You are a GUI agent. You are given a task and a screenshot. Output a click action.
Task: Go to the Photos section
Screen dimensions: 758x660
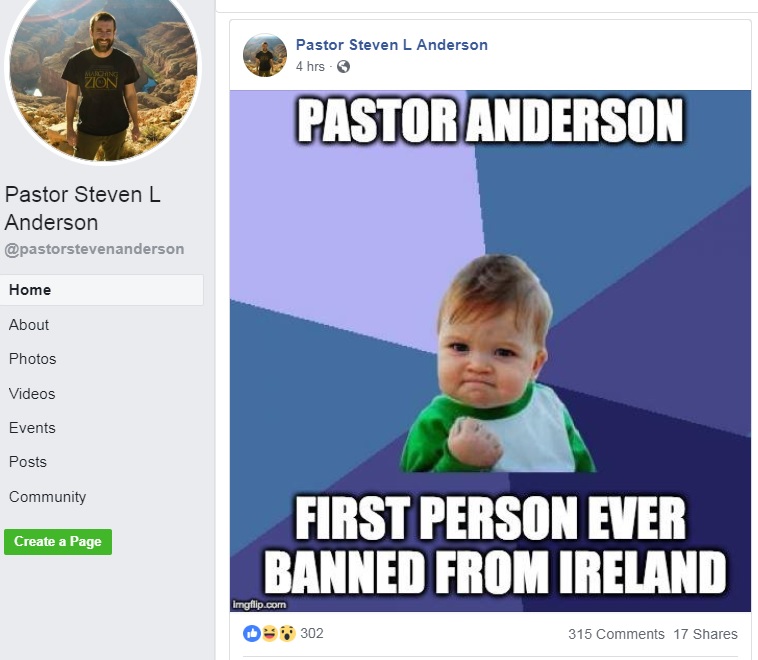pyautogui.click(x=32, y=359)
